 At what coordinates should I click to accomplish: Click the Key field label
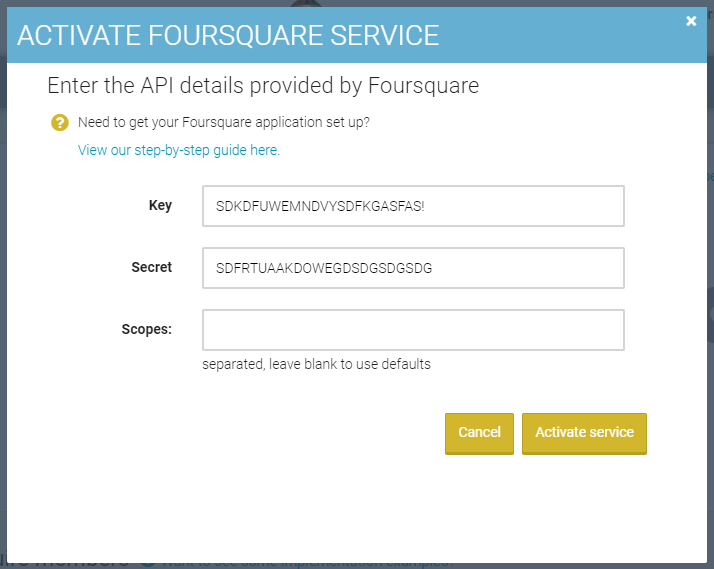160,205
